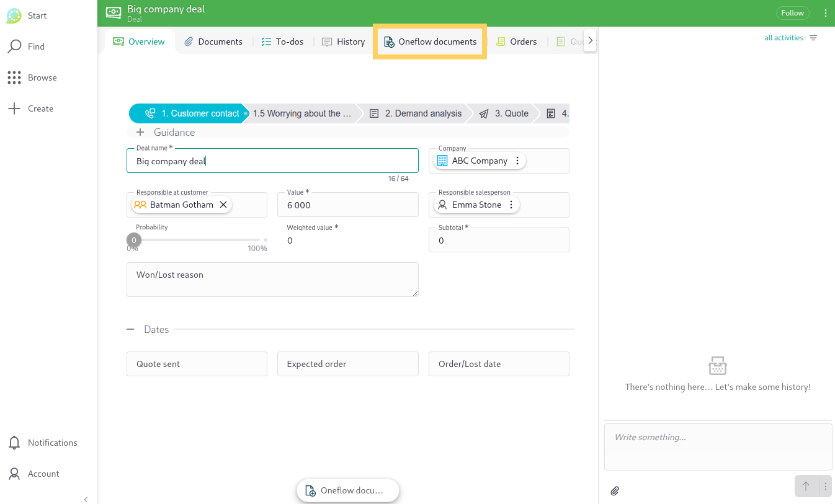835x504 pixels.
Task: Click the Start logo icon in sidebar
Action: [14, 15]
